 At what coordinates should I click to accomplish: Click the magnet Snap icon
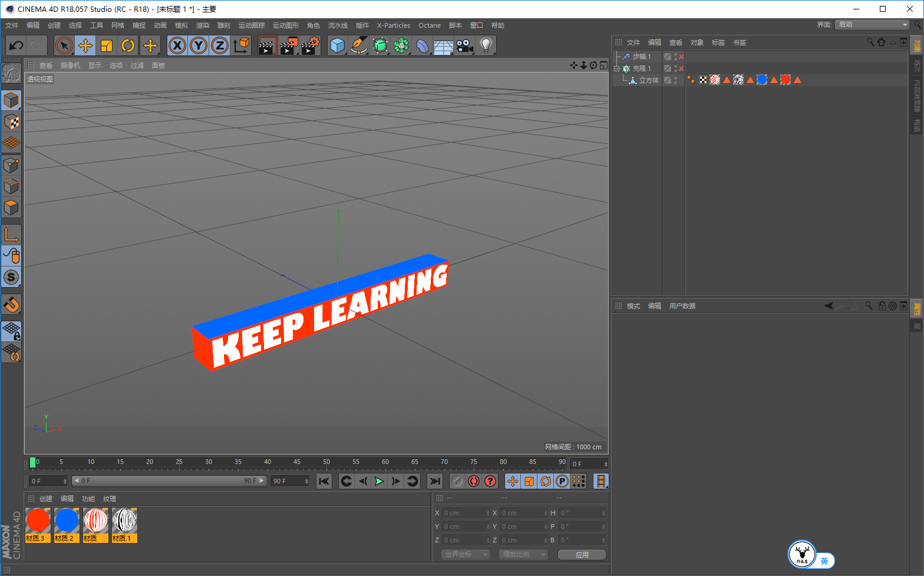[11, 304]
